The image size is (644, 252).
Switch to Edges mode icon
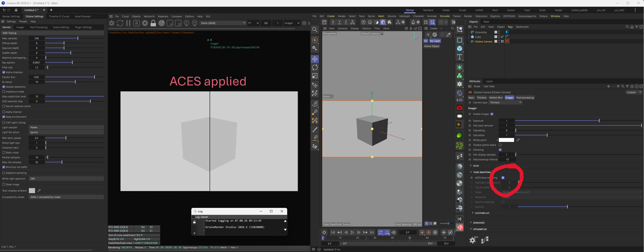tap(370, 22)
